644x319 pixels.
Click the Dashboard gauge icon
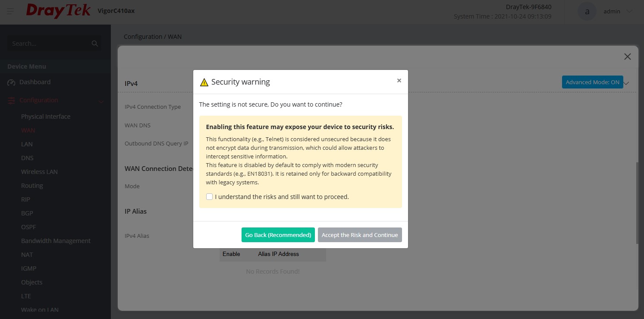pos(12,82)
